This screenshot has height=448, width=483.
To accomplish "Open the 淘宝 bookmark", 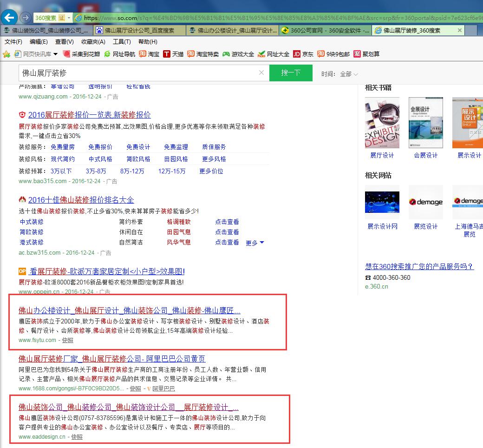I will tap(149, 54).
